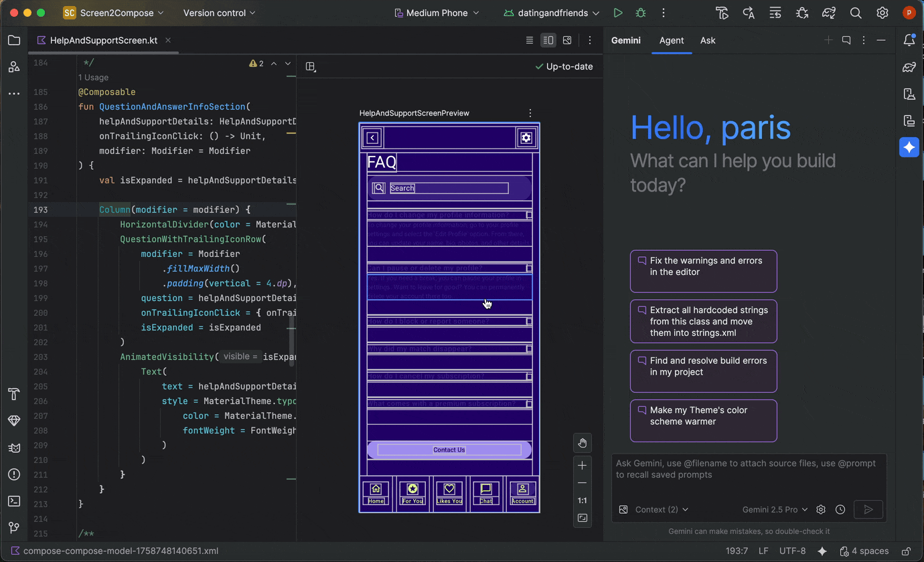Image resolution: width=924 pixels, height=562 pixels.
Task: Open the Notifications bell
Action: click(909, 40)
